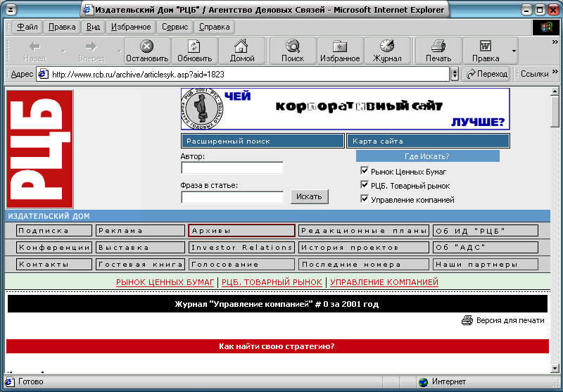Screen dimensions: 563x392
Task: Disable Управление компанией checkbox
Action: tap(365, 199)
